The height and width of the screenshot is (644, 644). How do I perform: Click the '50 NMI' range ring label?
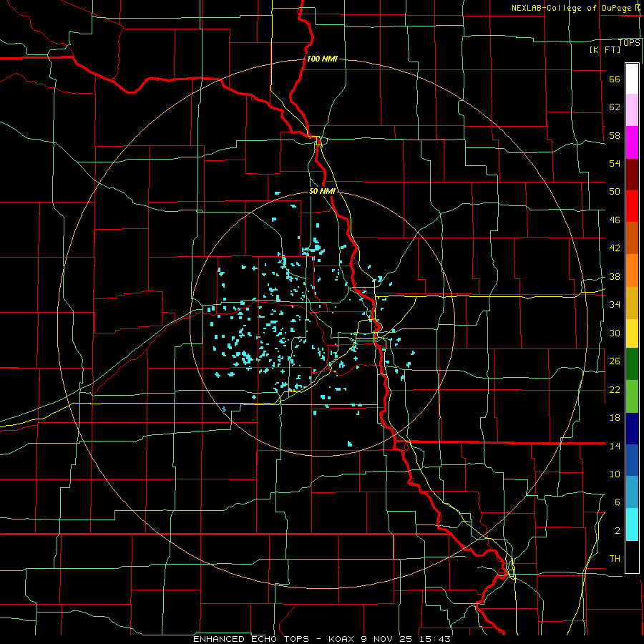(323, 191)
